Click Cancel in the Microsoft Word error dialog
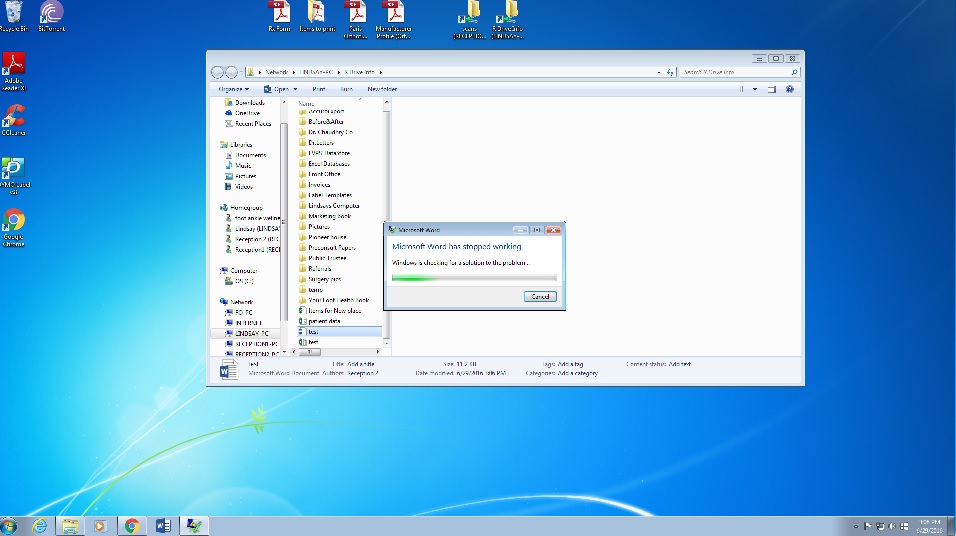The image size is (956, 536). [540, 296]
